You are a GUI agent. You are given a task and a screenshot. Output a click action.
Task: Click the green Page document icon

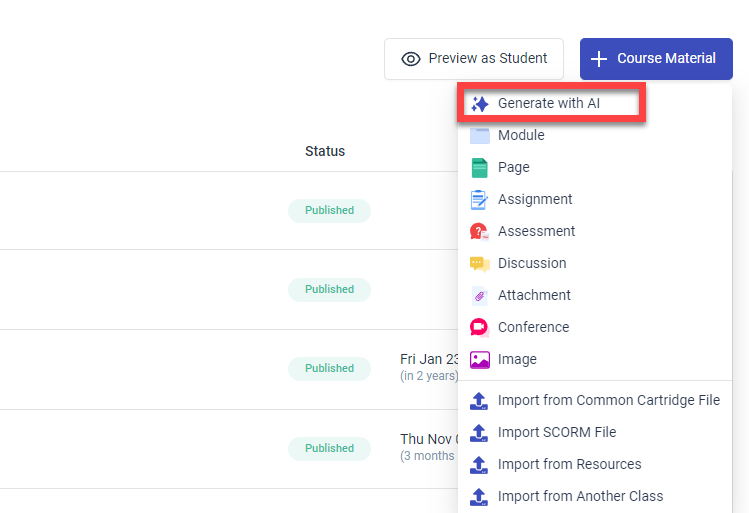(480, 168)
